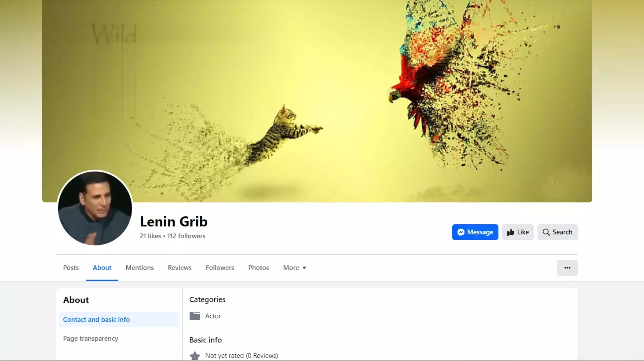The width and height of the screenshot is (644, 361).
Task: Click the star rating icon
Action: click(x=195, y=356)
